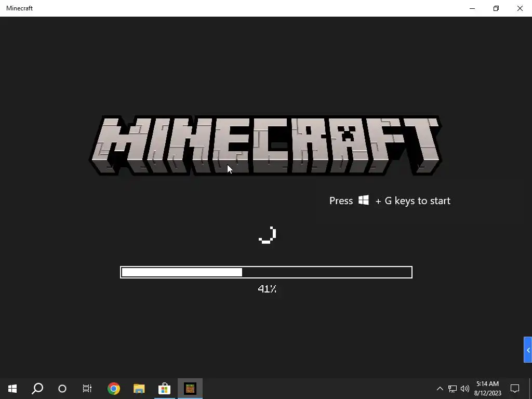Launch Google Chrome from the taskbar

click(x=114, y=389)
